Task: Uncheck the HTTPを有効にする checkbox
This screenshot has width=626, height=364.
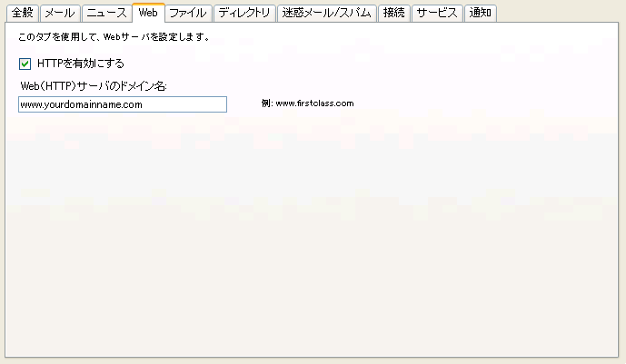Action: tap(25, 64)
